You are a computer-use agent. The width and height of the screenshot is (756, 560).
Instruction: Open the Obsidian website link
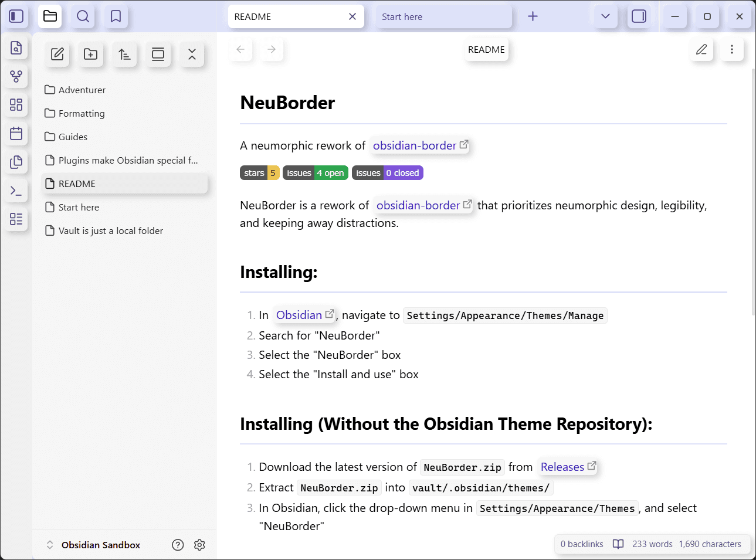coord(305,315)
